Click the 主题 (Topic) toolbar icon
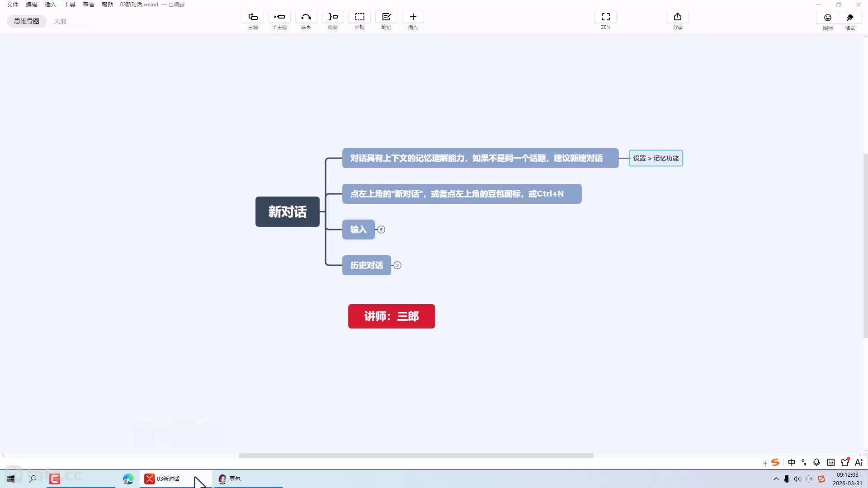The height and width of the screenshot is (488, 868). (x=253, y=17)
